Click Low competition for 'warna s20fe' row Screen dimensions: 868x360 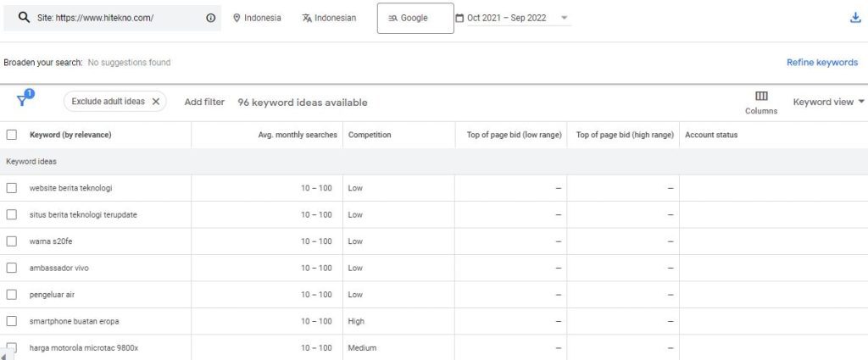coord(355,241)
